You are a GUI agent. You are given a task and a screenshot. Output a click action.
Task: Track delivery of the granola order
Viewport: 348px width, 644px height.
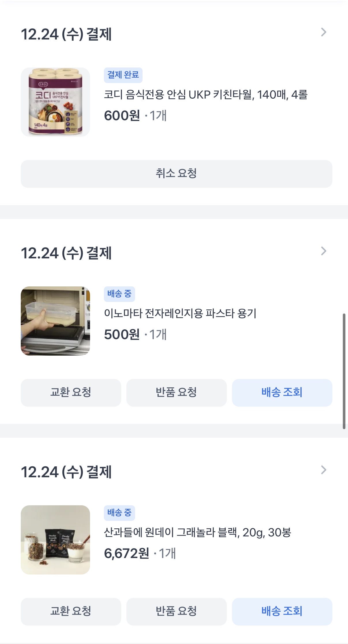282,611
